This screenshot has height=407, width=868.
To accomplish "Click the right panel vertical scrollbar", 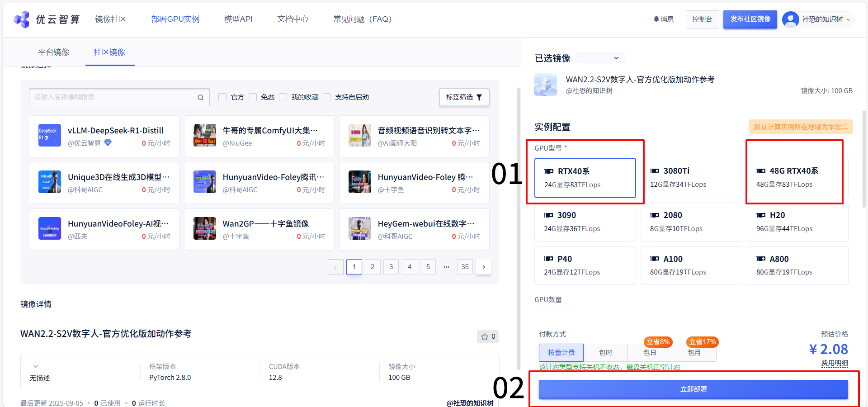I will 864,158.
